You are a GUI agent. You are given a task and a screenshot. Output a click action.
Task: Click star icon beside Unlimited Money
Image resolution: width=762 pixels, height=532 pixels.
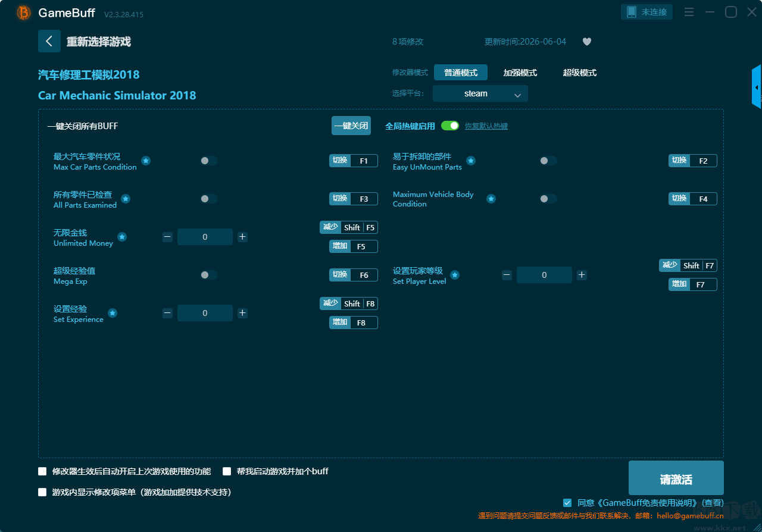point(122,237)
